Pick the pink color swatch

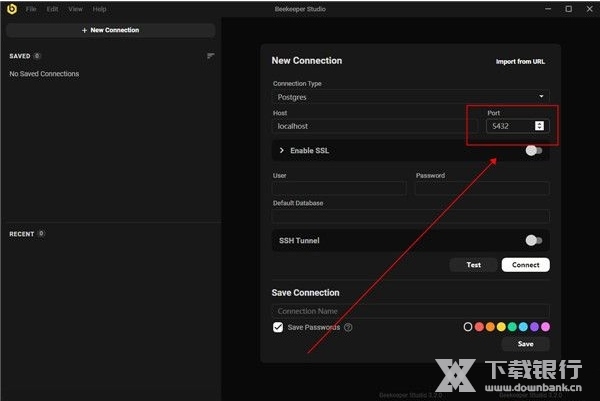point(545,326)
